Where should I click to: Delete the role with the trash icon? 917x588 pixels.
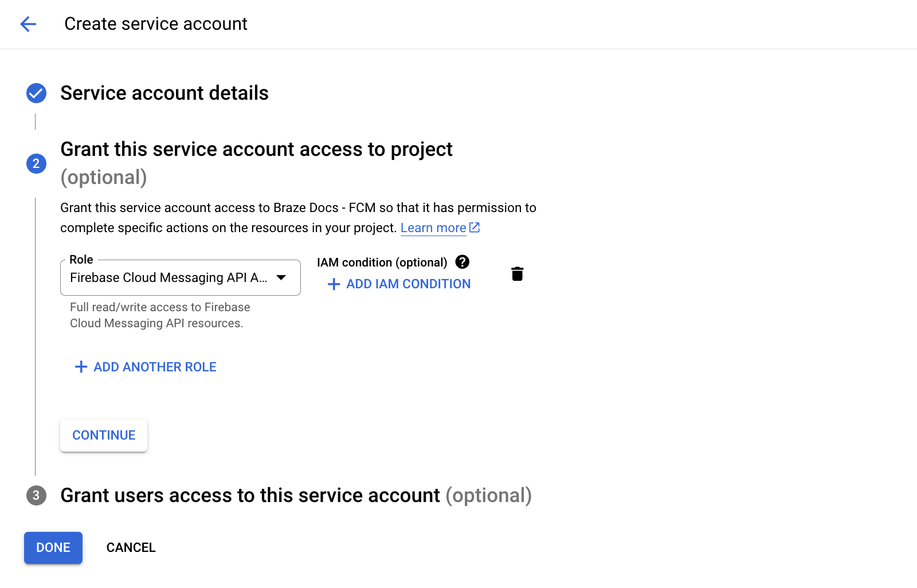click(x=517, y=274)
